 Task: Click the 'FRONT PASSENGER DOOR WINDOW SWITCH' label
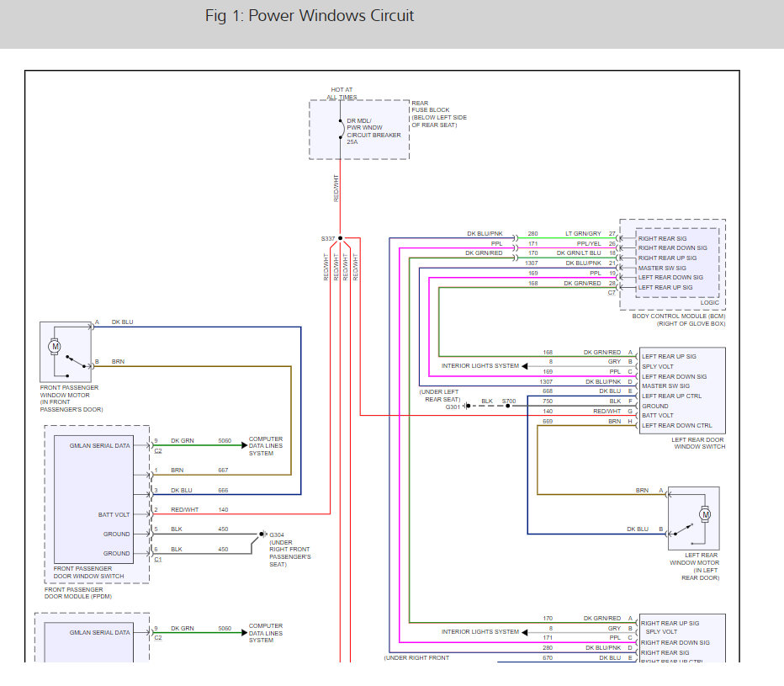tap(88, 572)
